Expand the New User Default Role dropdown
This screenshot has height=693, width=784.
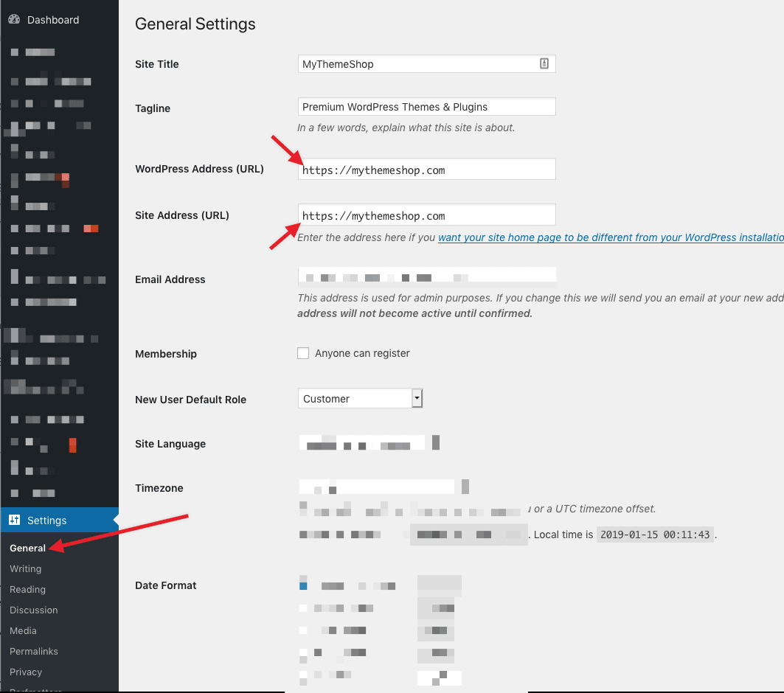tap(361, 399)
